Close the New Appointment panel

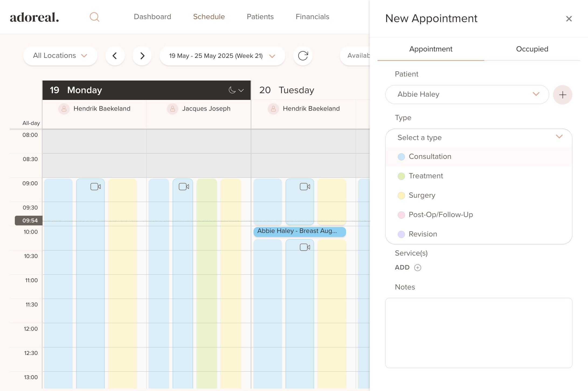pyautogui.click(x=569, y=19)
